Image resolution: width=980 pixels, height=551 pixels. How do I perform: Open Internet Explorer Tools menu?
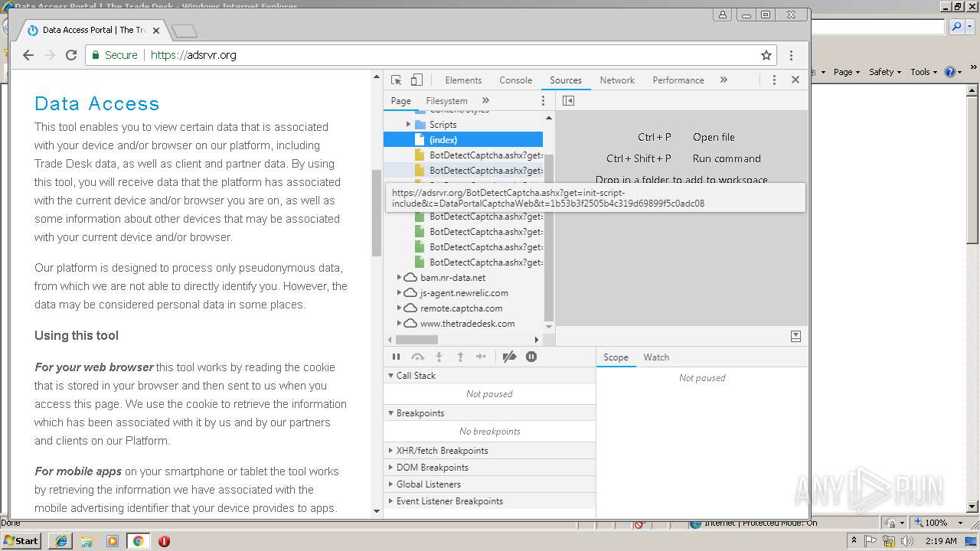(923, 72)
